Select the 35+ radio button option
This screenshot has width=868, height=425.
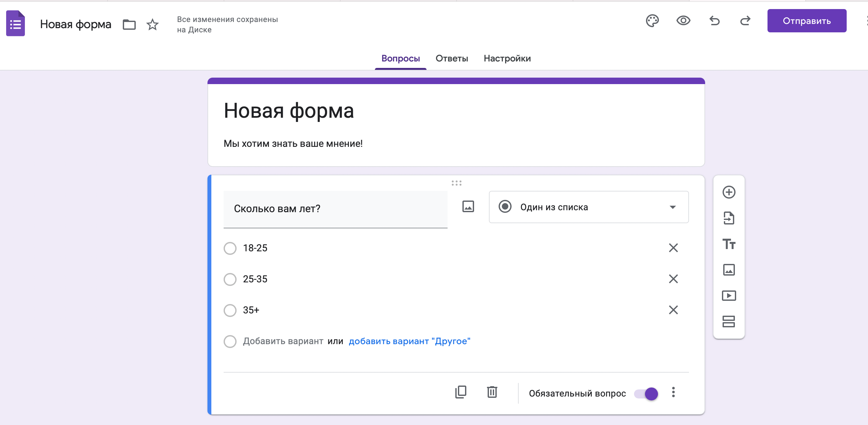point(230,310)
